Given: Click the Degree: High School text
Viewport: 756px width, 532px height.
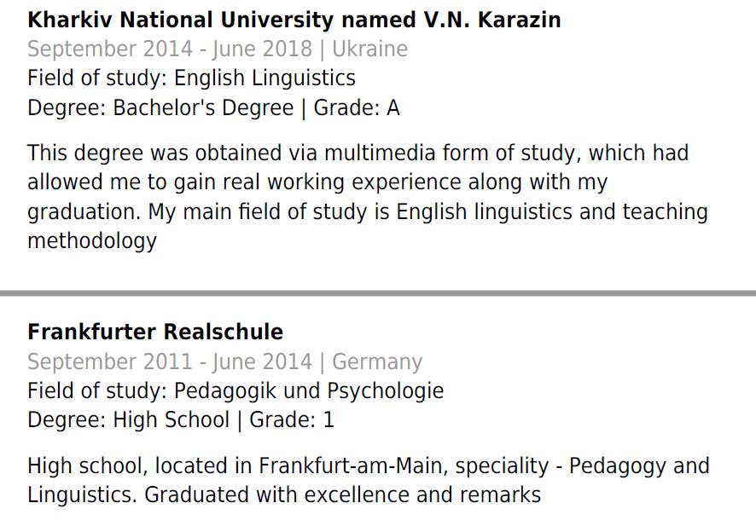Looking at the screenshot, I should coord(128,419).
